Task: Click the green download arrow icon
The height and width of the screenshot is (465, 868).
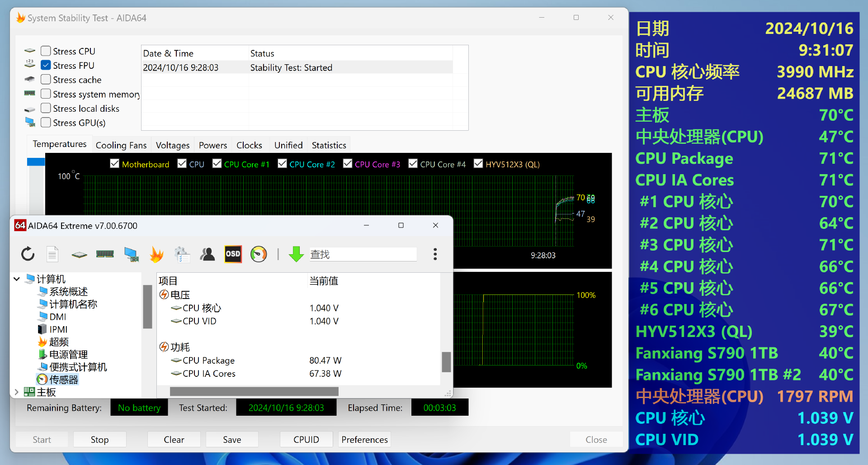Action: pyautogui.click(x=296, y=254)
